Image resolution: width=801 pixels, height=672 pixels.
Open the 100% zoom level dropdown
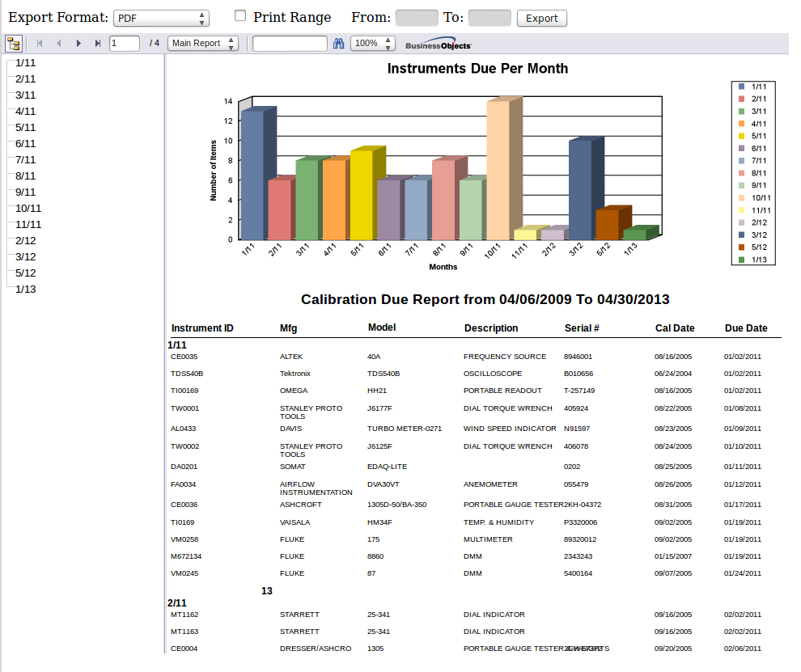point(368,43)
